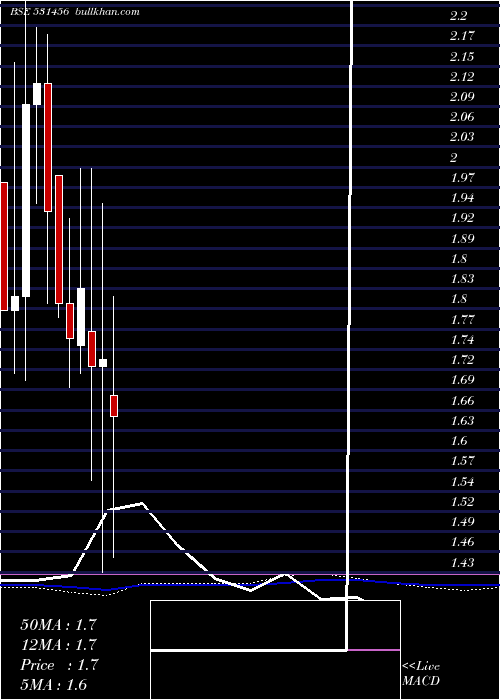Click the 1.77 price axis label
500x700 pixels.
(x=462, y=320)
